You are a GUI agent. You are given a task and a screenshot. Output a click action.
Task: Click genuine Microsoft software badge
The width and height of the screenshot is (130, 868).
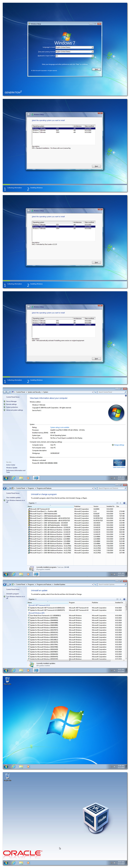coord(119,463)
